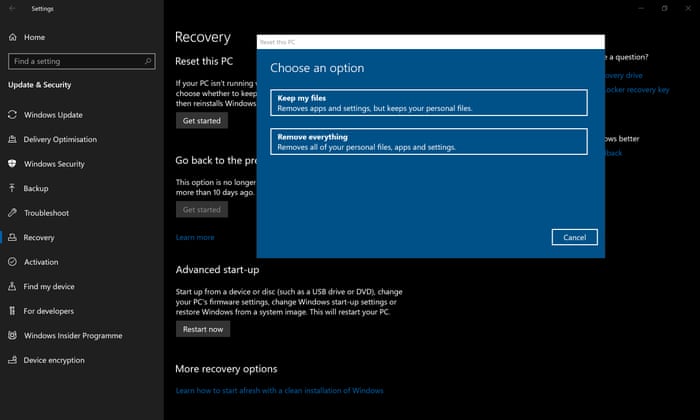Click Get started under Reset this PC

(201, 120)
